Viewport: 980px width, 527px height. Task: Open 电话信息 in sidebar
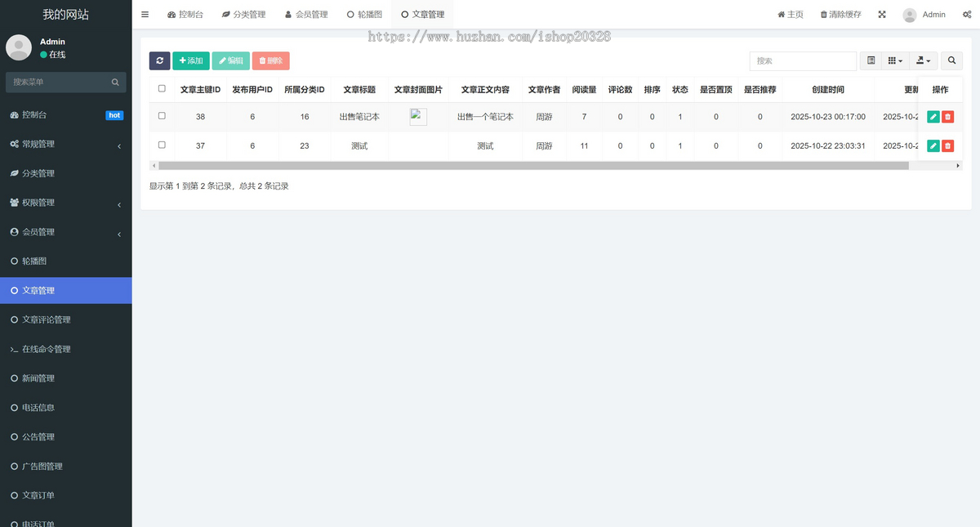[65, 408]
